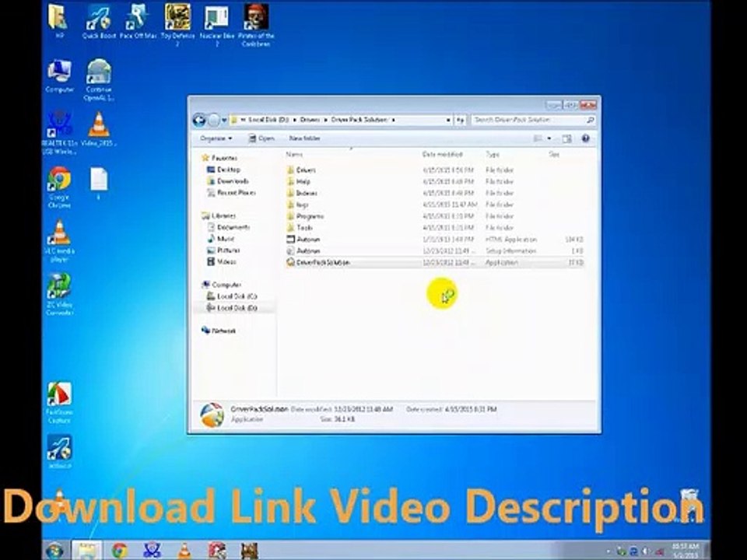Click the Explorer Forward arrow button
Viewport: 747px width, 560px height.
[214, 120]
